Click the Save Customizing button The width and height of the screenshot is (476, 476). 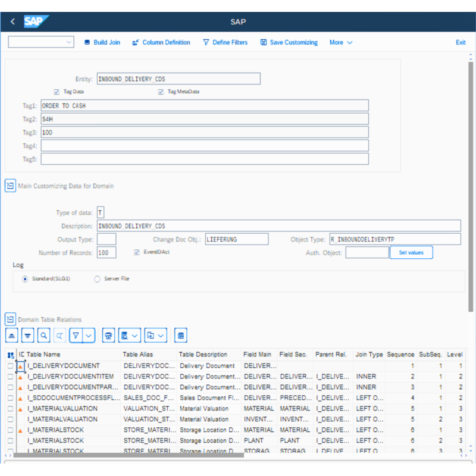289,42
